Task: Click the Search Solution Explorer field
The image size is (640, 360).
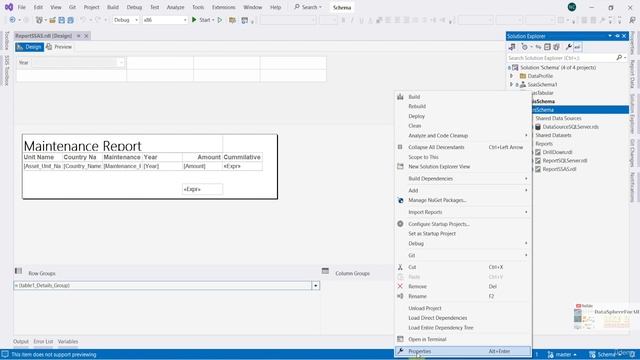Action: [561, 58]
